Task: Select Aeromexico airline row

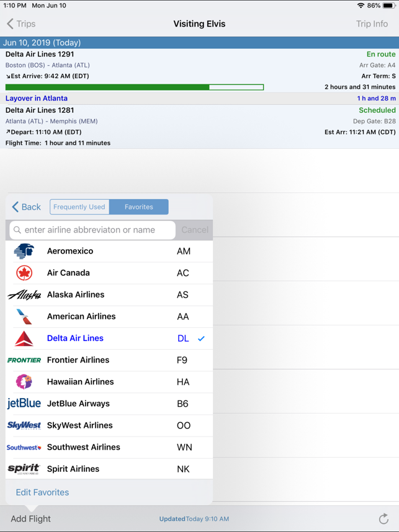Action: (109, 251)
